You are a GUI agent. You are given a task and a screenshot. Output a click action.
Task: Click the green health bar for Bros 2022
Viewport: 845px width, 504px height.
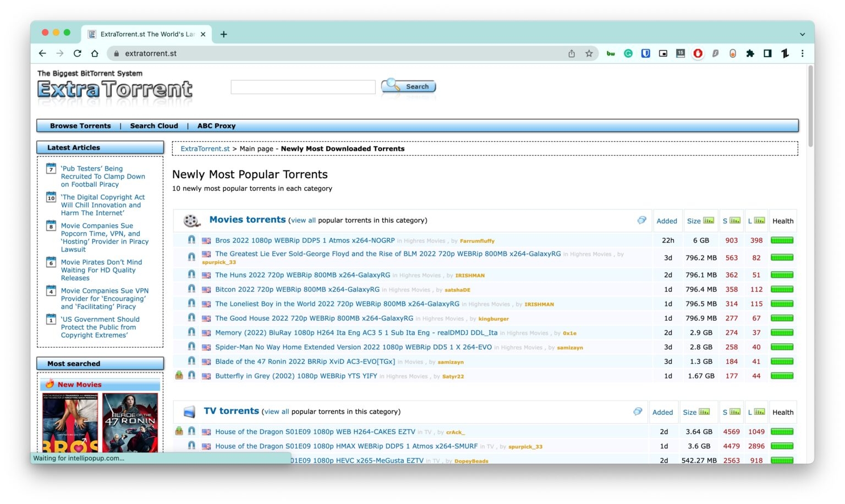pyautogui.click(x=782, y=240)
